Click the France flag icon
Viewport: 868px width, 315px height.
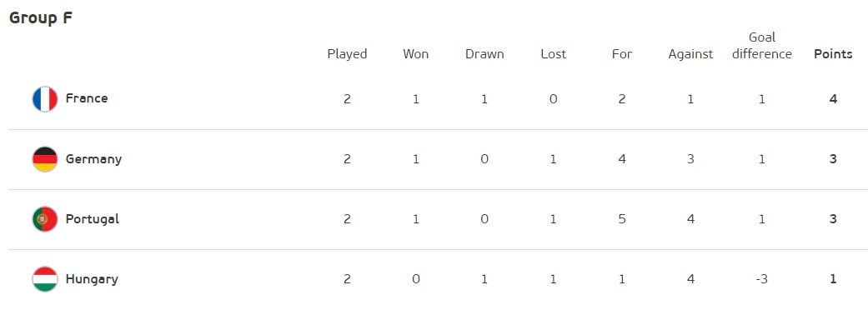pyautogui.click(x=45, y=99)
